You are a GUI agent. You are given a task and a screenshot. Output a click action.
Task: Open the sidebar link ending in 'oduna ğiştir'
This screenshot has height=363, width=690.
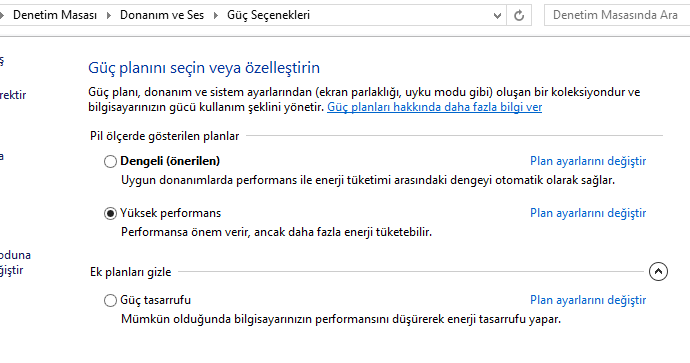[x=15, y=263]
